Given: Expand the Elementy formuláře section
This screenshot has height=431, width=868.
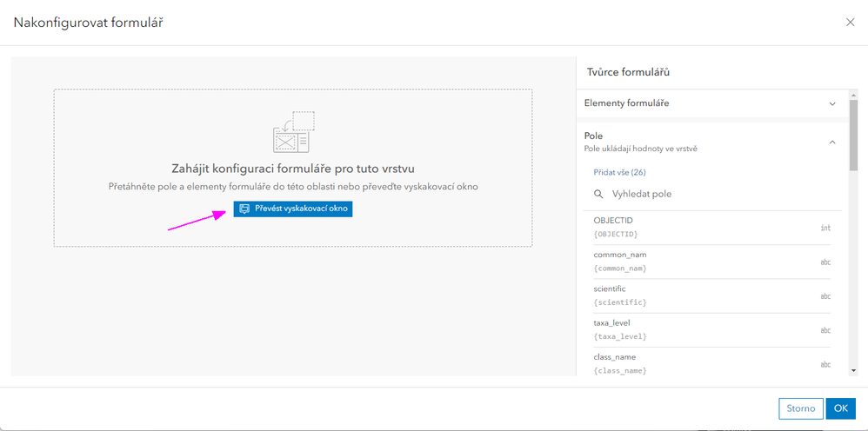Looking at the screenshot, I should 831,103.
